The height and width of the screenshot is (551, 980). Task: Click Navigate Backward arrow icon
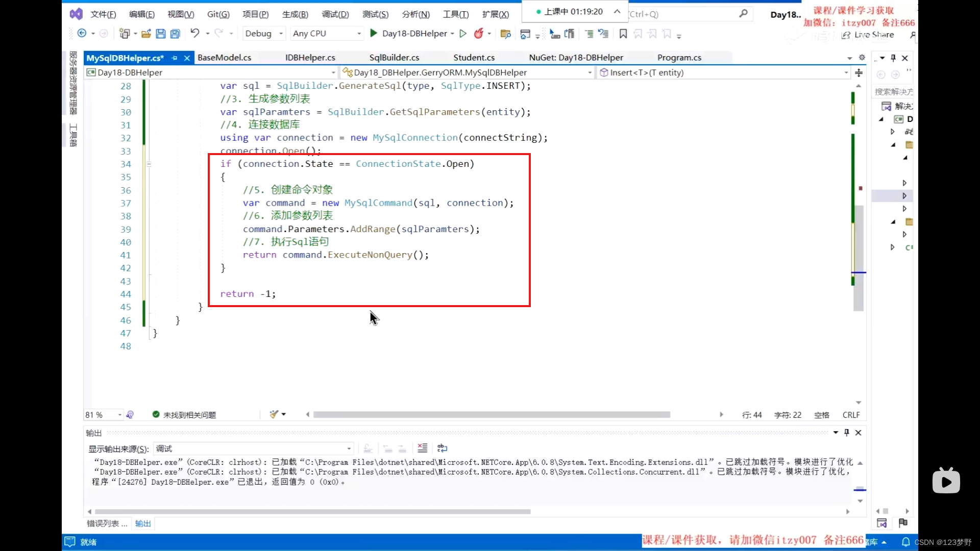tap(82, 34)
